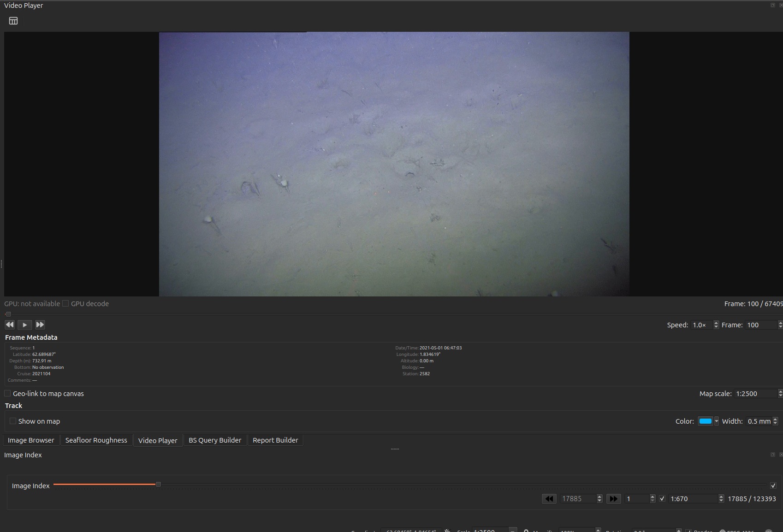Go to the previous image in Image Index

coord(549,499)
